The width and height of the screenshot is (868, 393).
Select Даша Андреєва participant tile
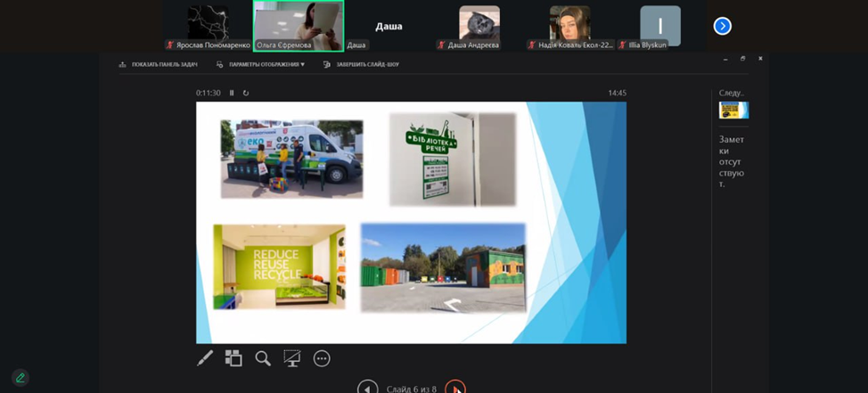click(479, 26)
